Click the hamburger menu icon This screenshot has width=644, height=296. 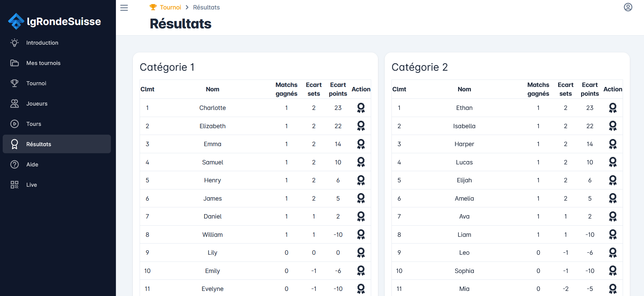click(124, 7)
